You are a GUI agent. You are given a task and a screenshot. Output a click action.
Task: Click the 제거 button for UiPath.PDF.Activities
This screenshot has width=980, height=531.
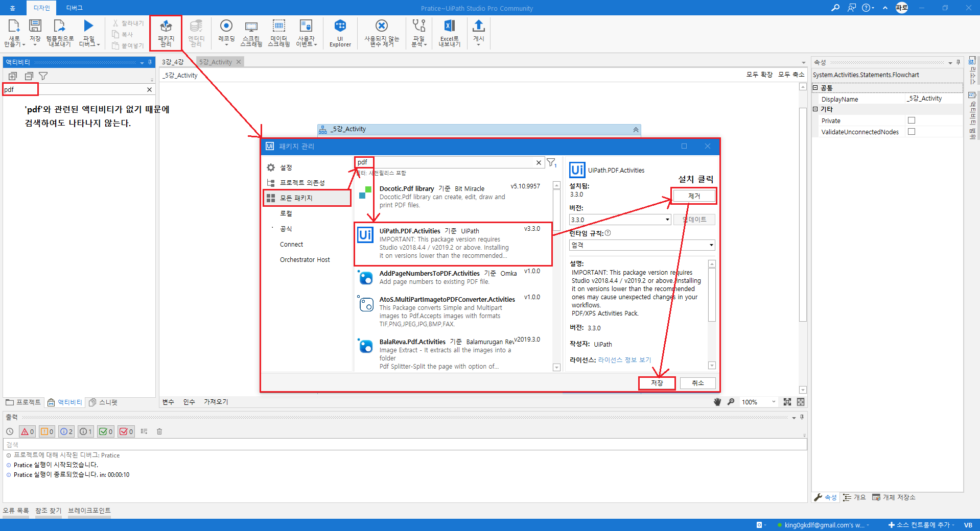694,196
